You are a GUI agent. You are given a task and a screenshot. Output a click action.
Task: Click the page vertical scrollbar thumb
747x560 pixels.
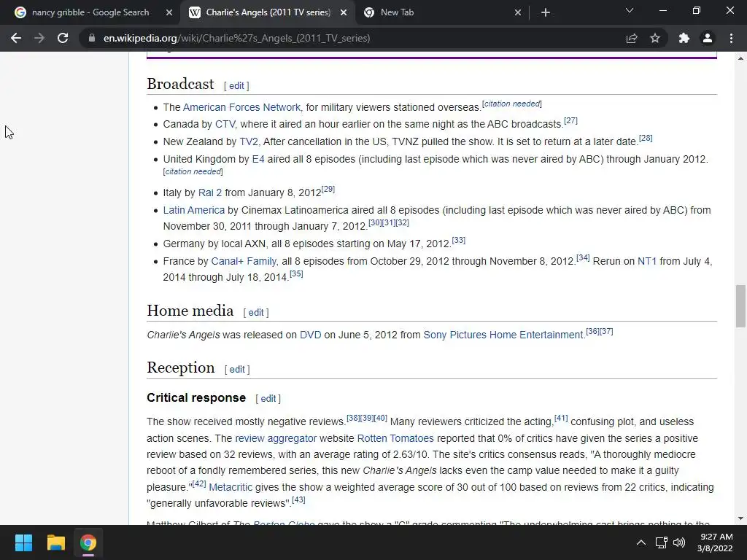[x=740, y=306]
